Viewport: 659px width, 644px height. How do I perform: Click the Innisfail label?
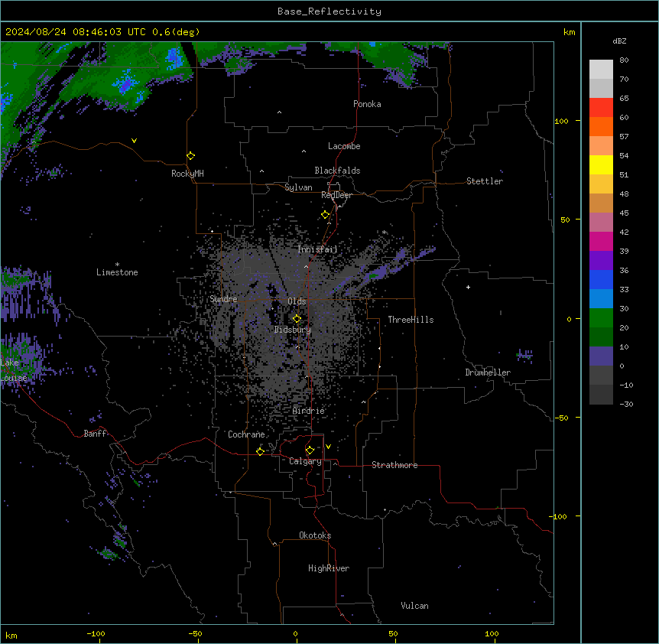click(317, 249)
